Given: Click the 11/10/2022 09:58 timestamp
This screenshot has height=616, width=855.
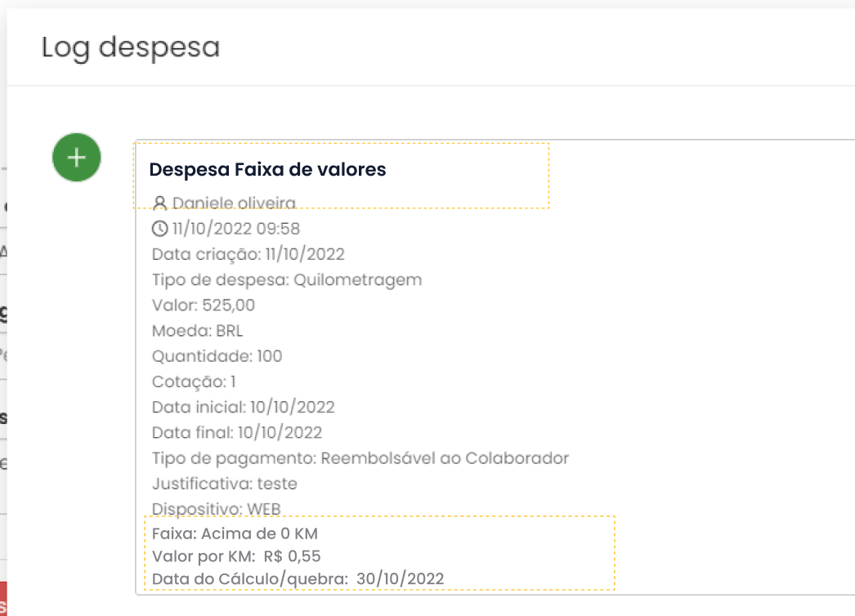Looking at the screenshot, I should click(236, 229).
